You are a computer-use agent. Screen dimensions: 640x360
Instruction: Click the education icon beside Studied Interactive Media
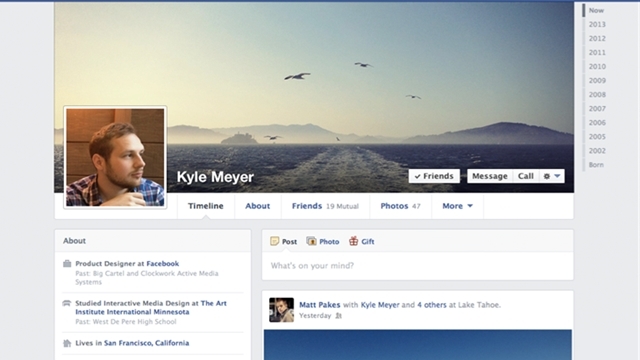67,303
